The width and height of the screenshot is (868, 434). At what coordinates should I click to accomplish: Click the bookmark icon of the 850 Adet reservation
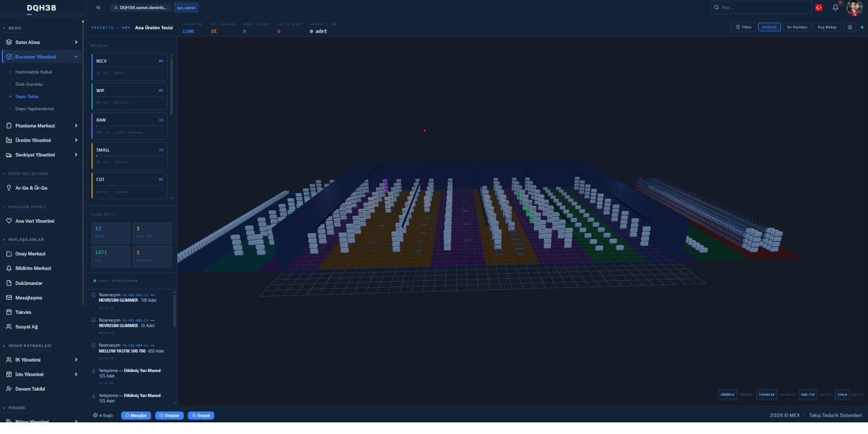[94, 345]
